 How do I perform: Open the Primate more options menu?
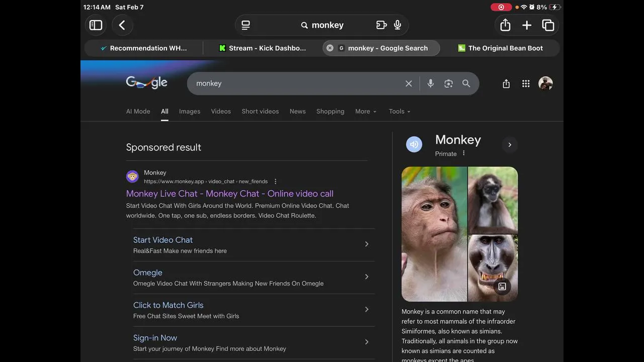click(x=464, y=153)
